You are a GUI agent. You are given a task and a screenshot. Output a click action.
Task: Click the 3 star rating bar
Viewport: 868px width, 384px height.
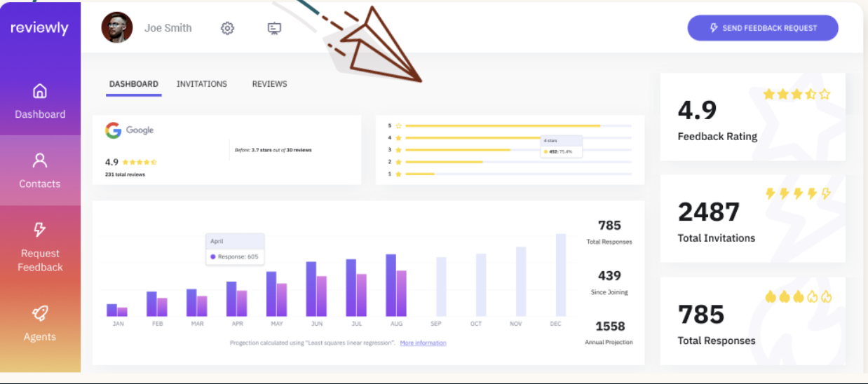point(519,150)
